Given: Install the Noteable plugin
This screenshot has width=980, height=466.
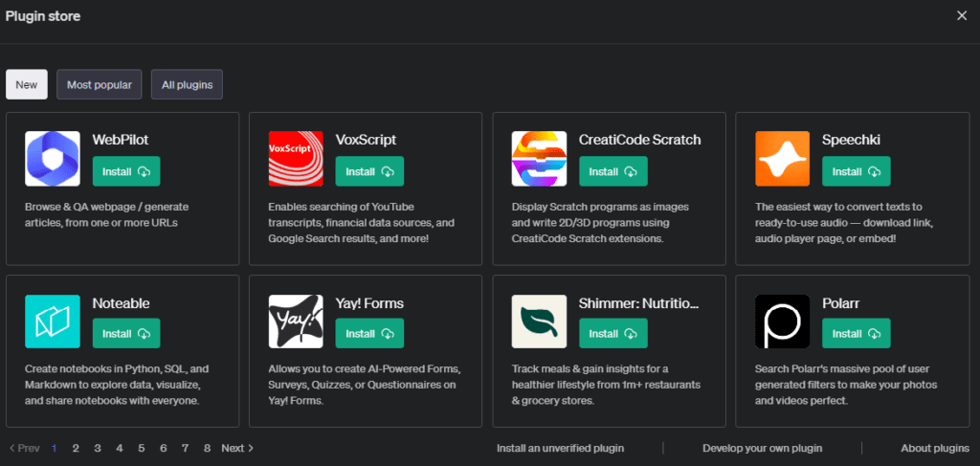Looking at the screenshot, I should [126, 334].
